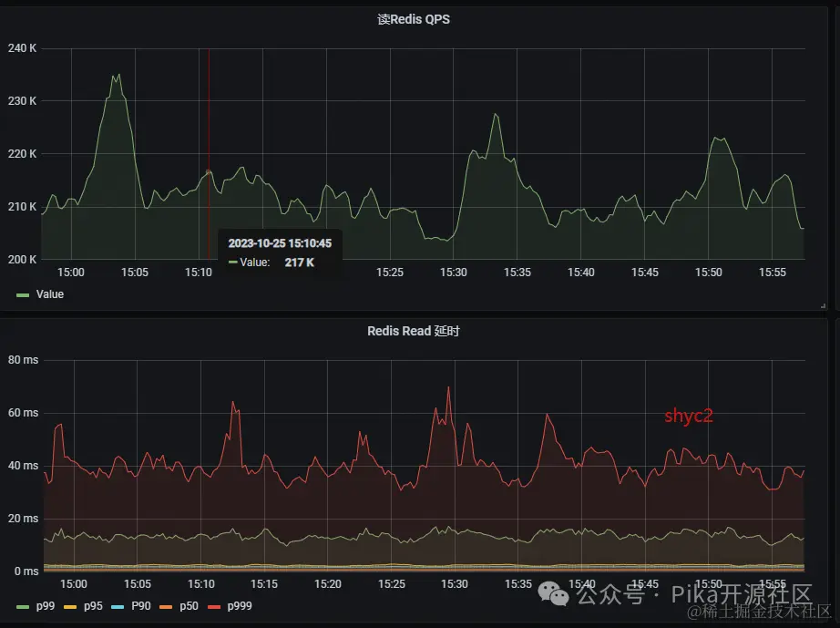Click the 2023-10-25 15:10:45 tooltip timestamp
The height and width of the screenshot is (628, 840).
tap(280, 243)
